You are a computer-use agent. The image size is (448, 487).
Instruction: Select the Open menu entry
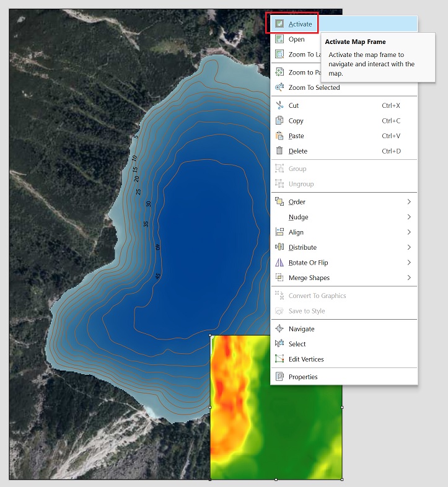click(297, 40)
